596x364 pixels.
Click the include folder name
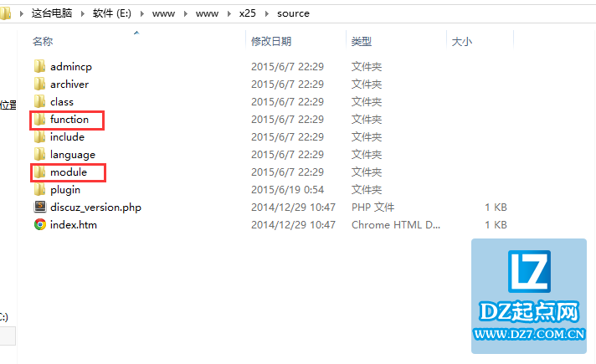point(67,136)
